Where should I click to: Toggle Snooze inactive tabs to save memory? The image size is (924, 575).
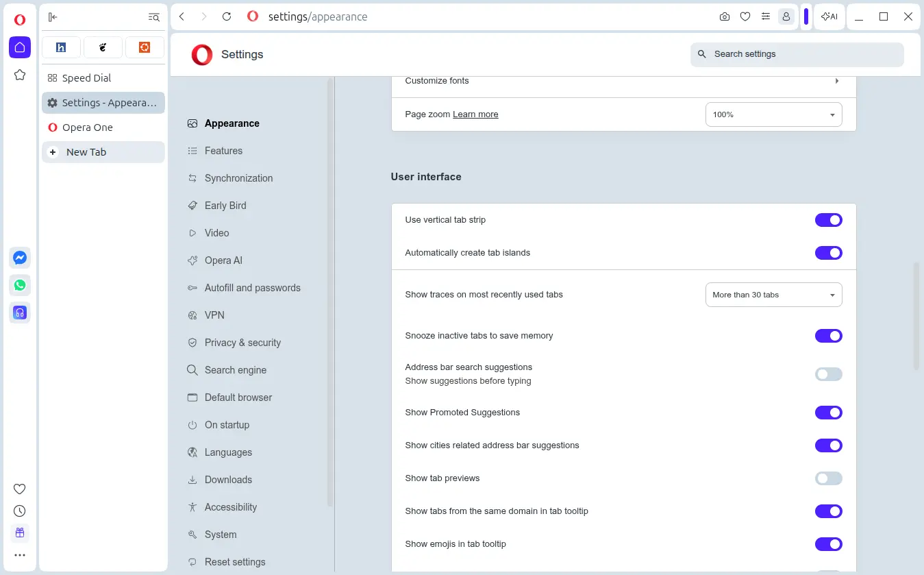coord(828,336)
